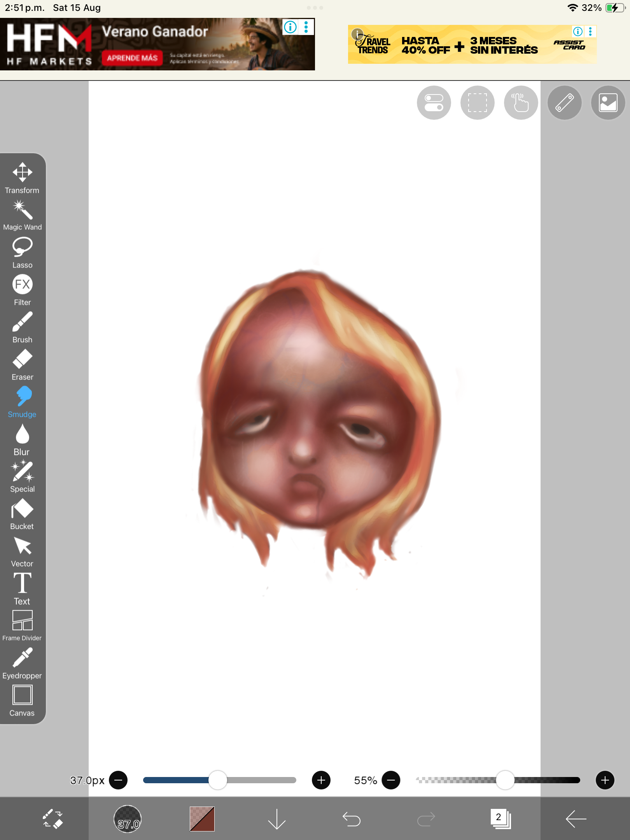The width and height of the screenshot is (630, 840).
Task: Select the Special tool
Action: [x=22, y=477]
